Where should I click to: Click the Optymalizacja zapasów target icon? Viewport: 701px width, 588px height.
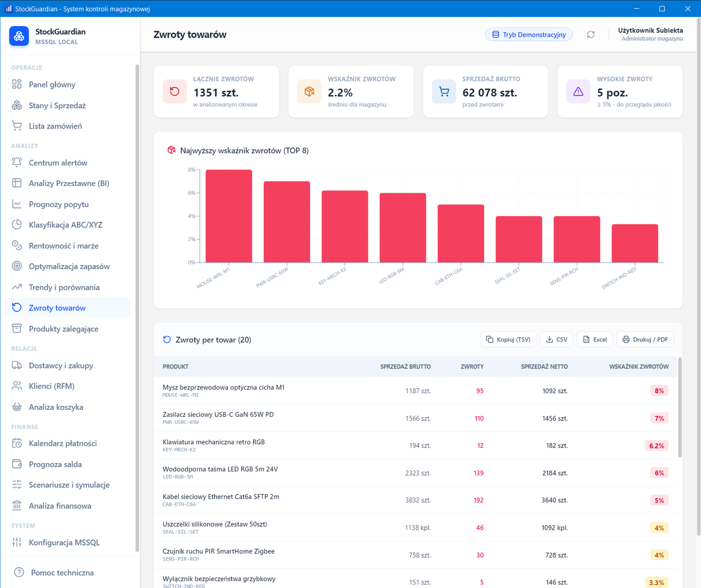(17, 266)
